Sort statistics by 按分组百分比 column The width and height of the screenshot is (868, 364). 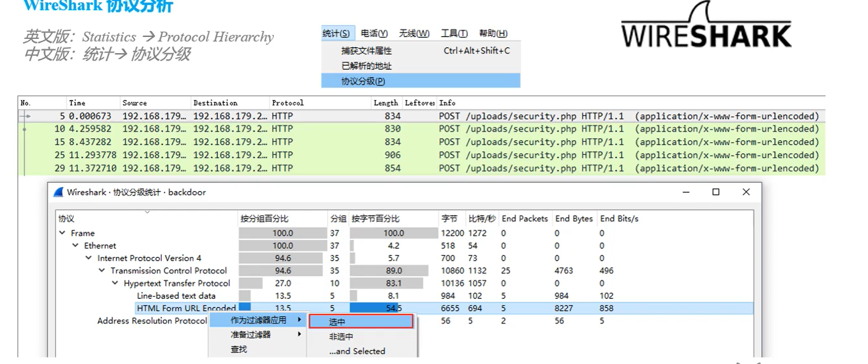point(264,219)
